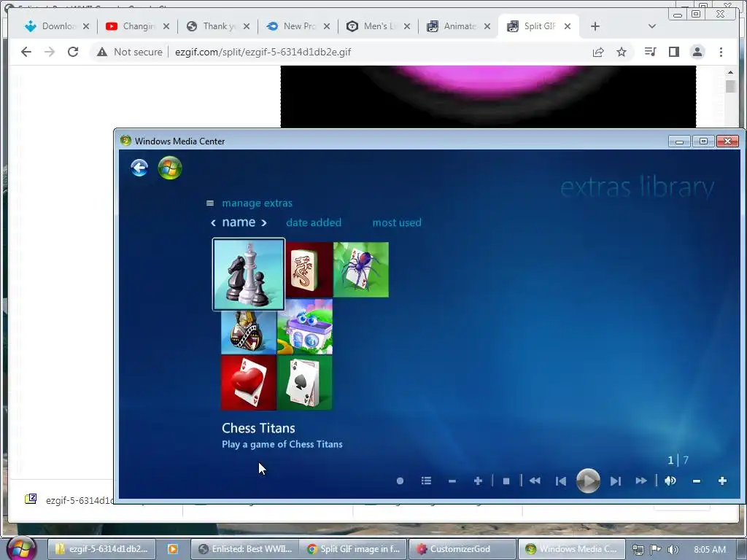Click left chevron beside name
The width and height of the screenshot is (747, 560).
click(x=213, y=223)
